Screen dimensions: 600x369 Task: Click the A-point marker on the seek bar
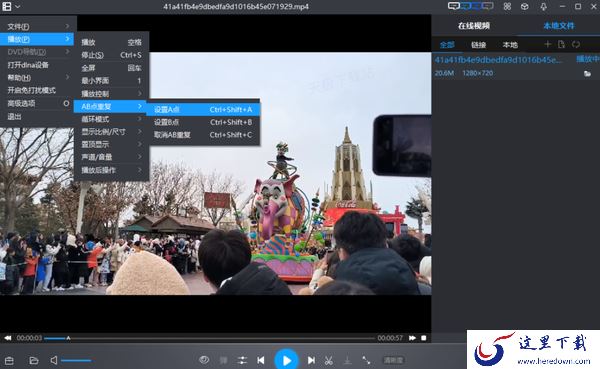coord(68,338)
